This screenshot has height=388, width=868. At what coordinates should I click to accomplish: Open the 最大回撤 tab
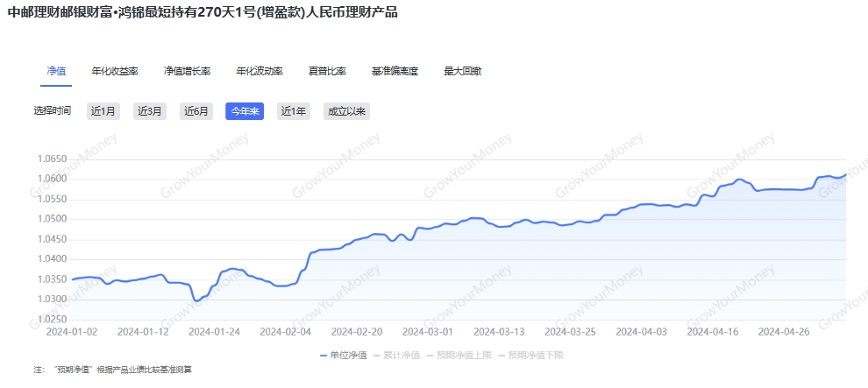pos(462,71)
